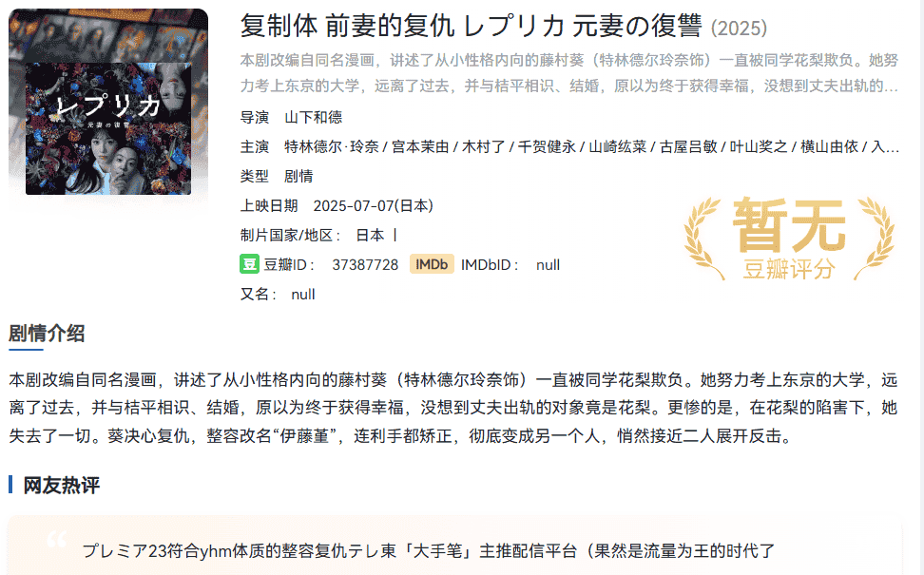924x575 pixels.
Task: Select cast member 特林德尔·玲奈
Action: tap(331, 146)
